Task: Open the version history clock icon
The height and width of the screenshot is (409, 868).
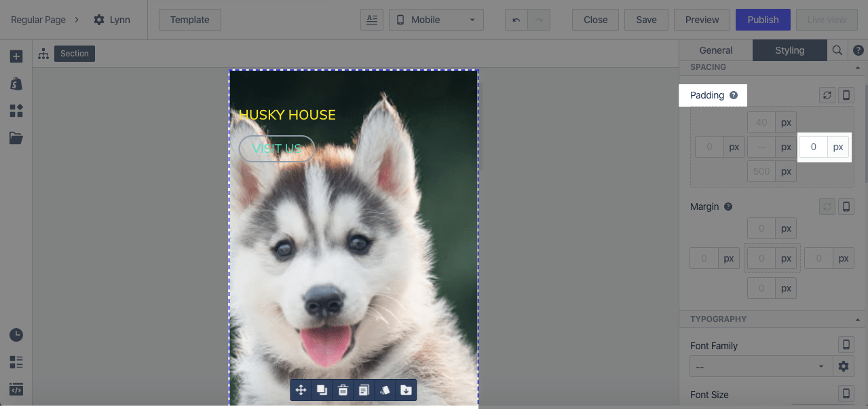Action: (x=16, y=335)
